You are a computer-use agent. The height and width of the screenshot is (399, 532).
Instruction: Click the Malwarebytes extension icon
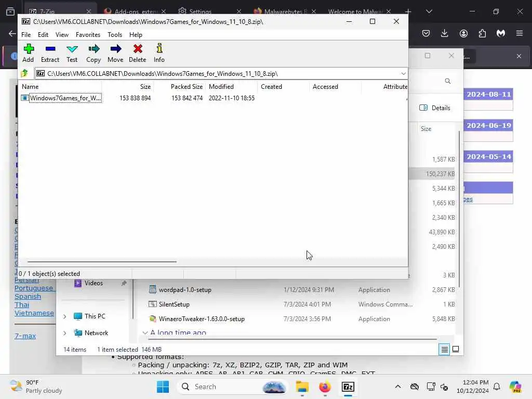point(501,33)
